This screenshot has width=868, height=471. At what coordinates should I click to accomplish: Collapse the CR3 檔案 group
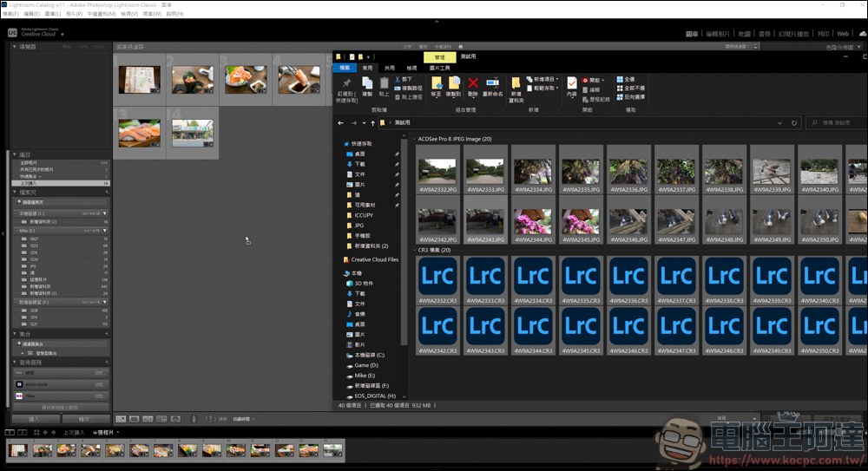click(x=415, y=250)
